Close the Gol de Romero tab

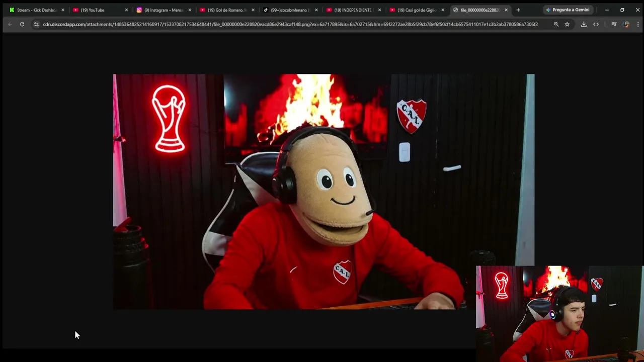(x=253, y=10)
